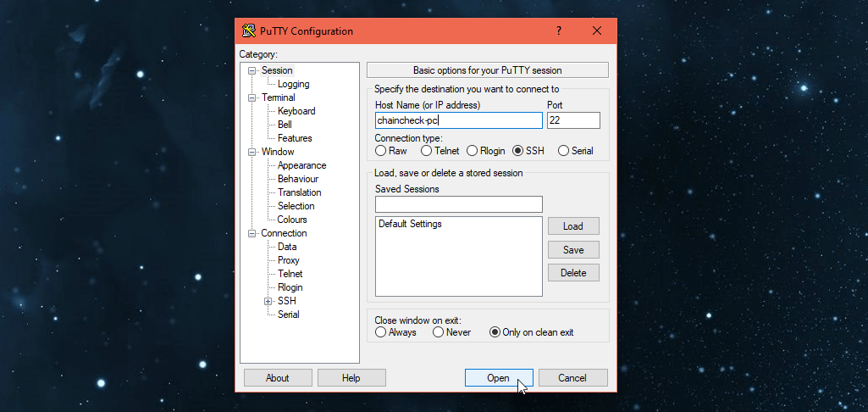Click the Saved Sessions name field

click(x=458, y=204)
